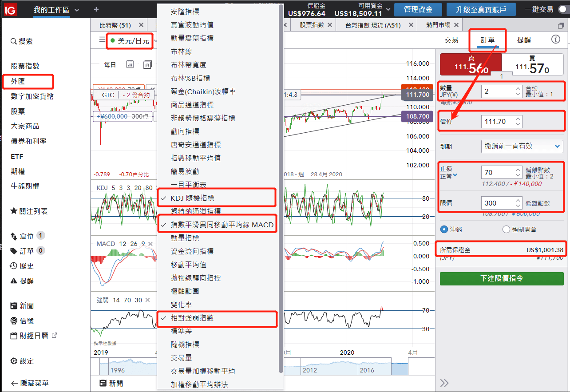Select the 強制開倉 radio option

[506, 230]
